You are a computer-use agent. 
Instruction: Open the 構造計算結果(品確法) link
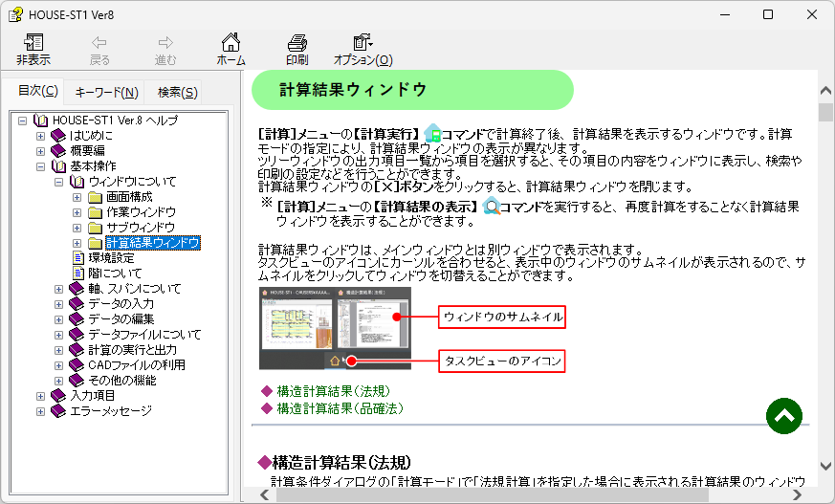[340, 408]
